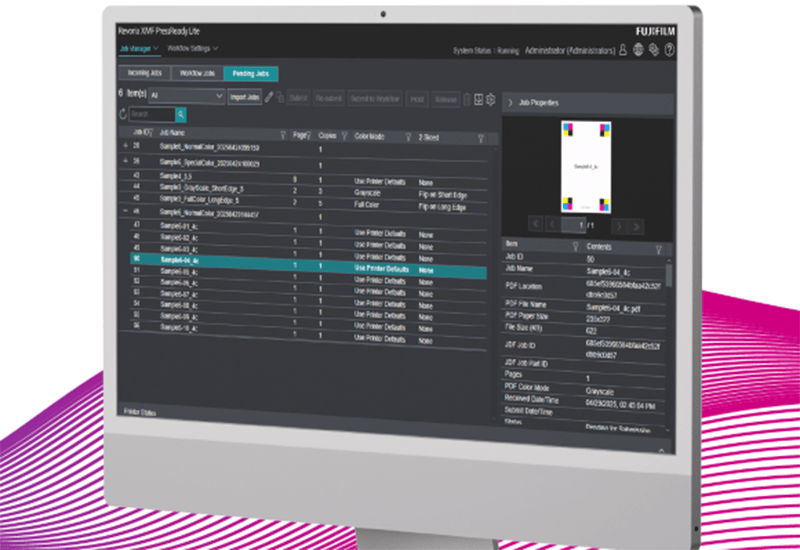800x550 pixels.
Task: Click the search magnifier icon
Action: pos(181,115)
